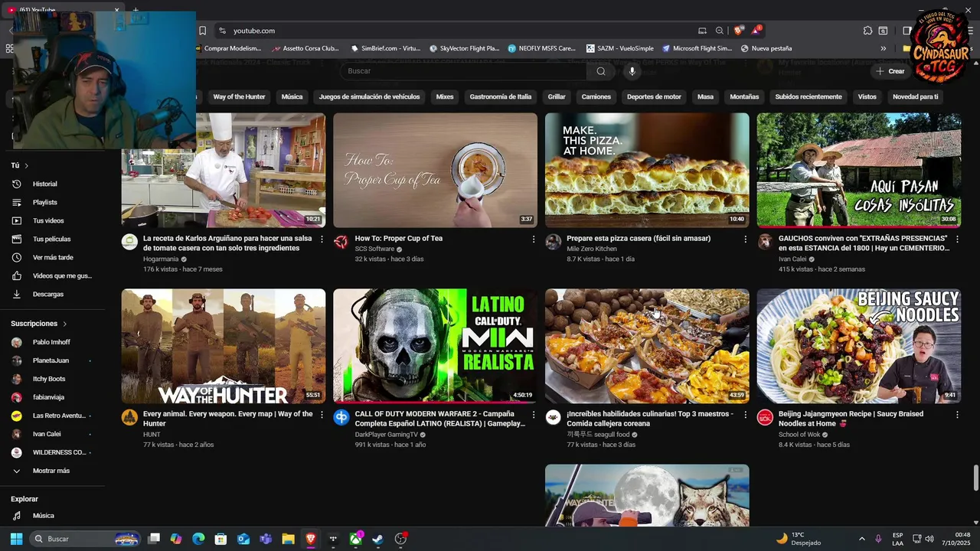Select Way of the Hunter filter chip
Image resolution: width=980 pixels, height=551 pixels.
pos(239,97)
